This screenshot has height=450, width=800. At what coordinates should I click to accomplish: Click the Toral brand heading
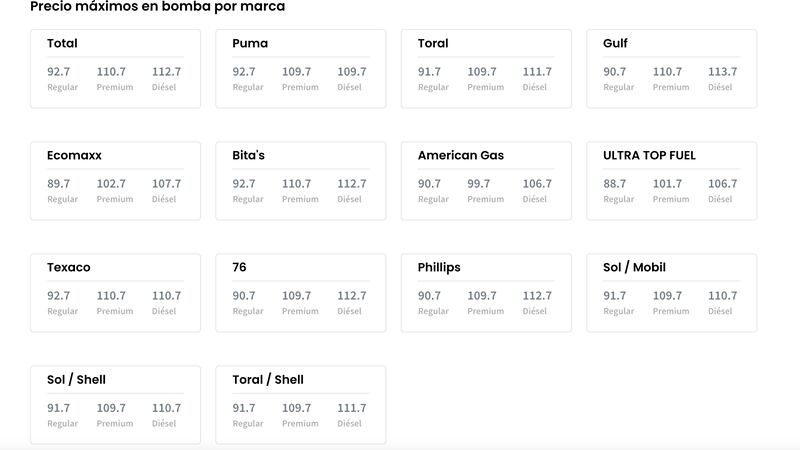click(433, 43)
